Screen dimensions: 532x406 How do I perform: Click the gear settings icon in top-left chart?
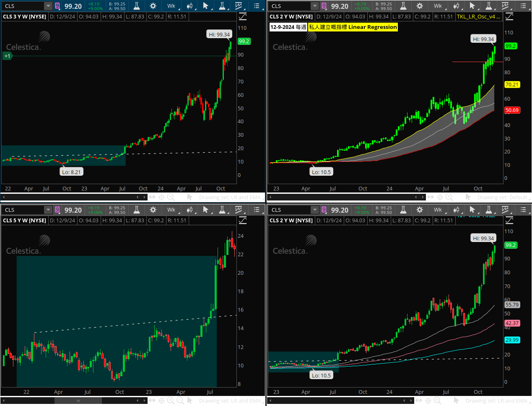(x=153, y=6)
